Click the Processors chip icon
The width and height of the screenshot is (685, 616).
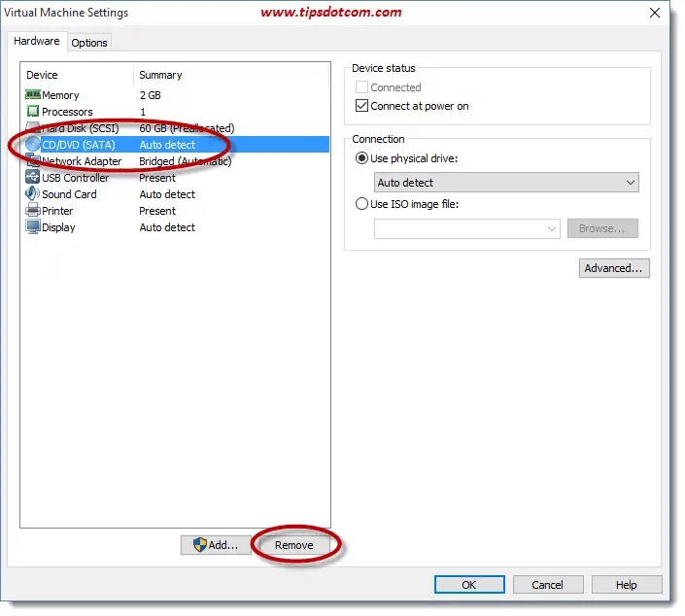point(33,112)
